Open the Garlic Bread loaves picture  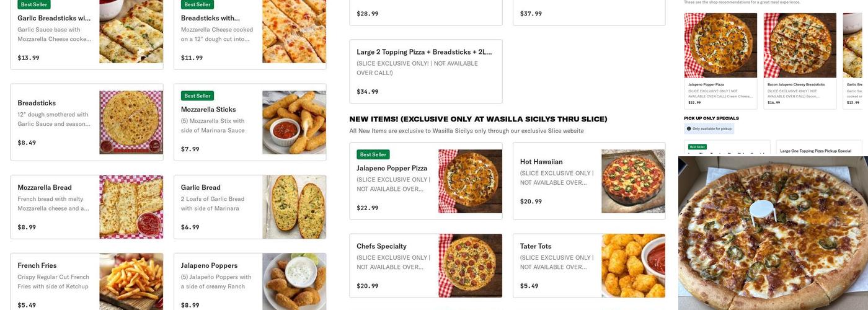point(294,206)
